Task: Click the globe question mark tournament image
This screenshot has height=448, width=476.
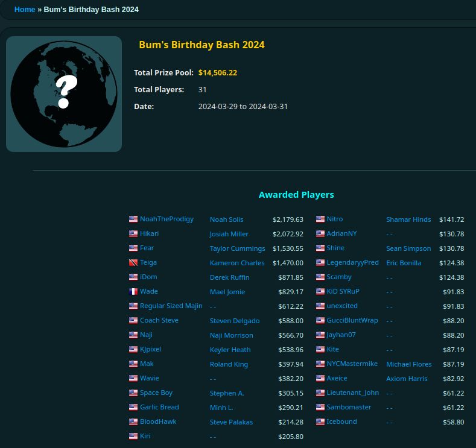Action: coord(64,94)
